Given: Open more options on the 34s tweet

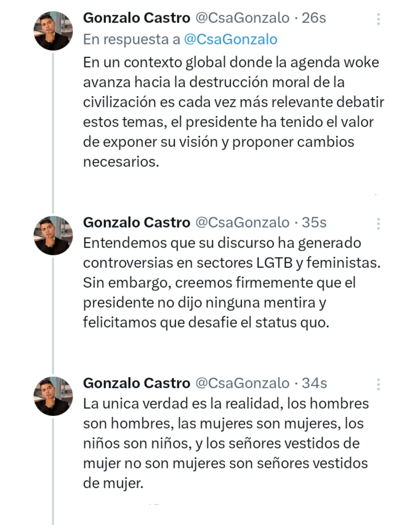Looking at the screenshot, I should tap(378, 385).
